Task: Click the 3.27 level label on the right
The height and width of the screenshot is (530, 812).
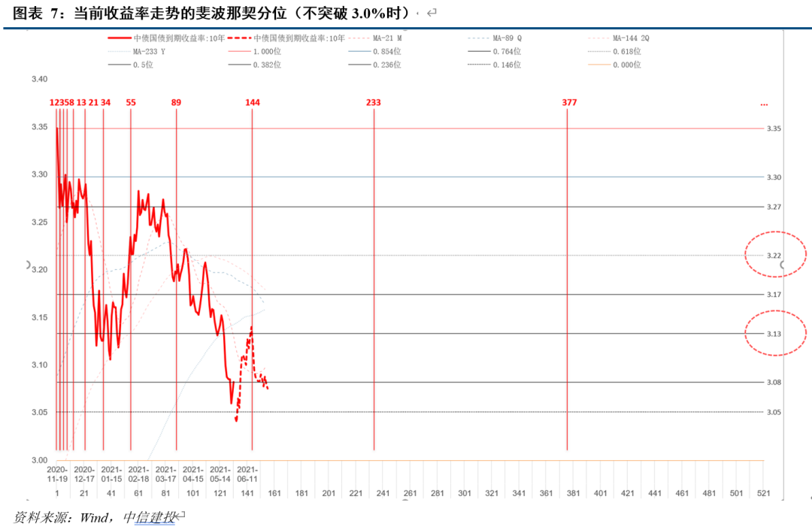Action: (x=774, y=207)
